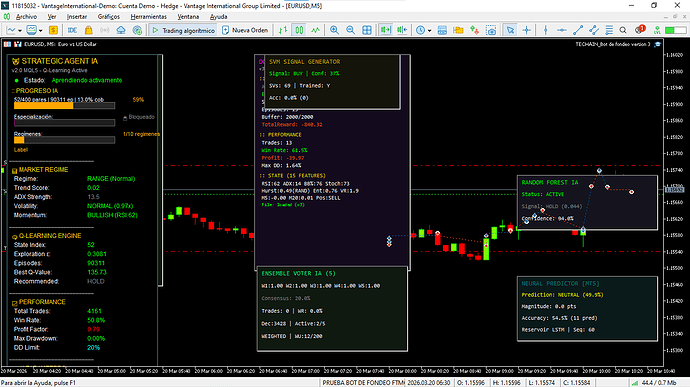
Task: Switch chart to line chart type
Action: (316, 30)
